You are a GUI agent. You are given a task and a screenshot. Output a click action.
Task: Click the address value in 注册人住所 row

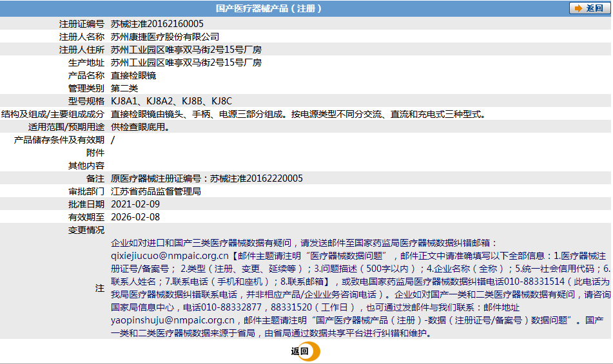(186, 50)
